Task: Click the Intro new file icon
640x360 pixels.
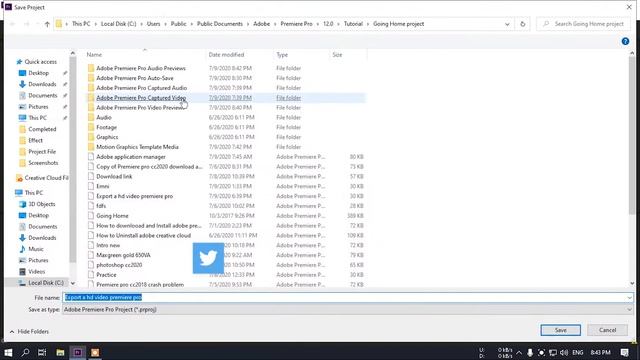Action: [91, 245]
